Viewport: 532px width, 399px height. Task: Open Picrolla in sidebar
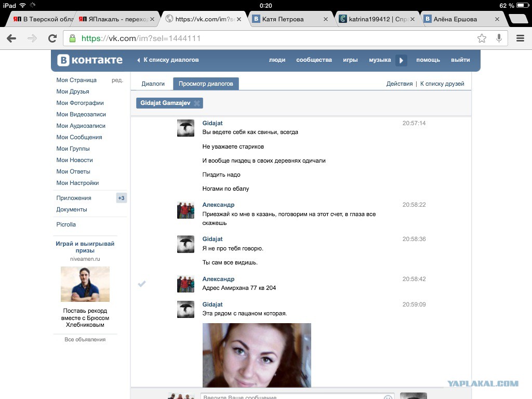pyautogui.click(x=66, y=224)
